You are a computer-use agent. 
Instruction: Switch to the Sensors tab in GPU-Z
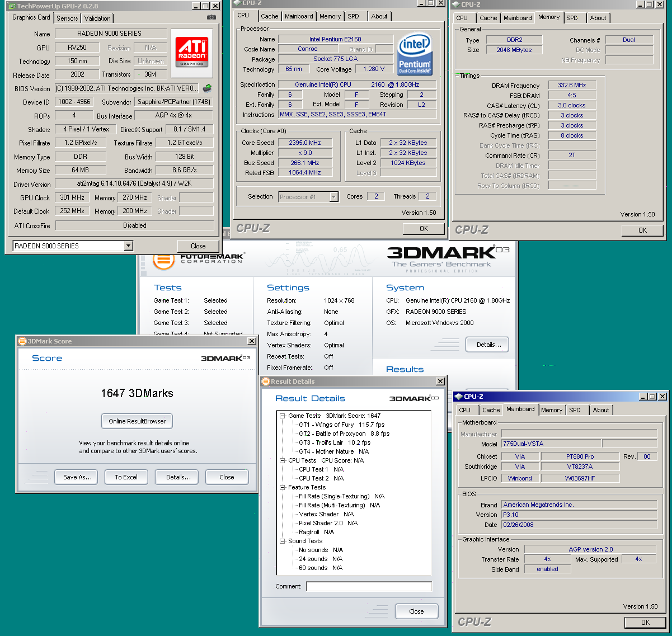click(x=67, y=18)
